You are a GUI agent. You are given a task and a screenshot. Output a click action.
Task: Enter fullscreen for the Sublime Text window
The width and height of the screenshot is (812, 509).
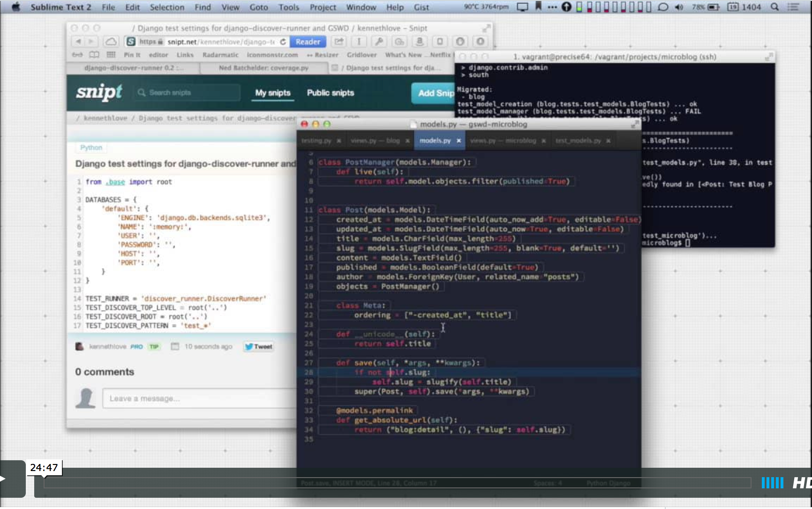(634, 124)
